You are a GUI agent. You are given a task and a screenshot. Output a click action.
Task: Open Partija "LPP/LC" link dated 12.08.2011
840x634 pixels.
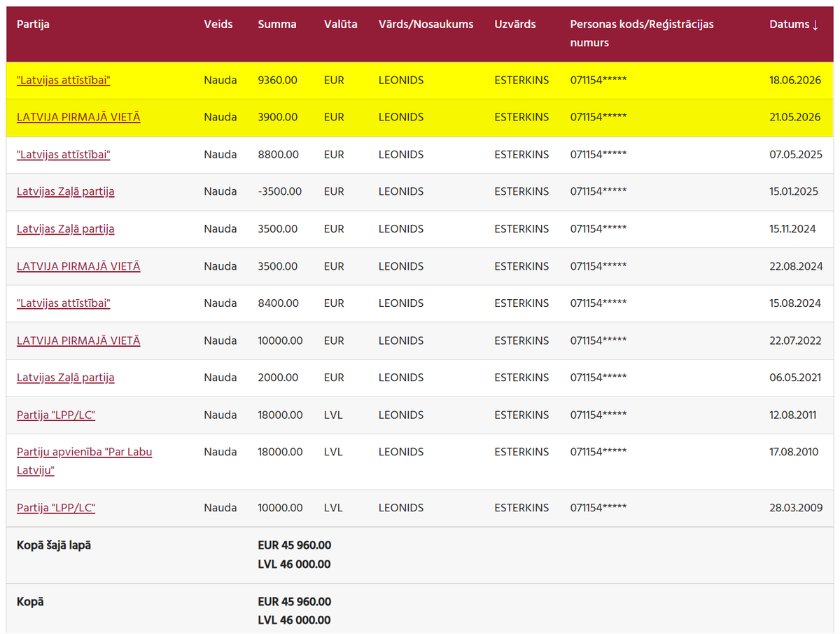[56, 415]
